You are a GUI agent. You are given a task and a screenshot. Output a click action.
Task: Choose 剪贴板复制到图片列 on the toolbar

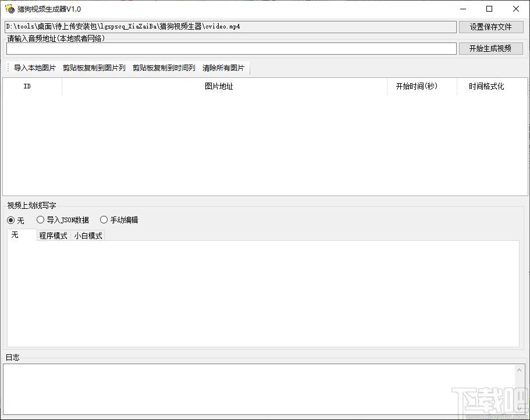(94, 68)
